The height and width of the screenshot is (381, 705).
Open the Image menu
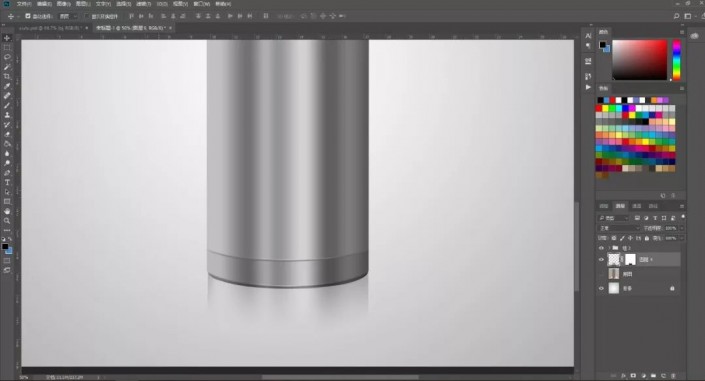click(63, 4)
